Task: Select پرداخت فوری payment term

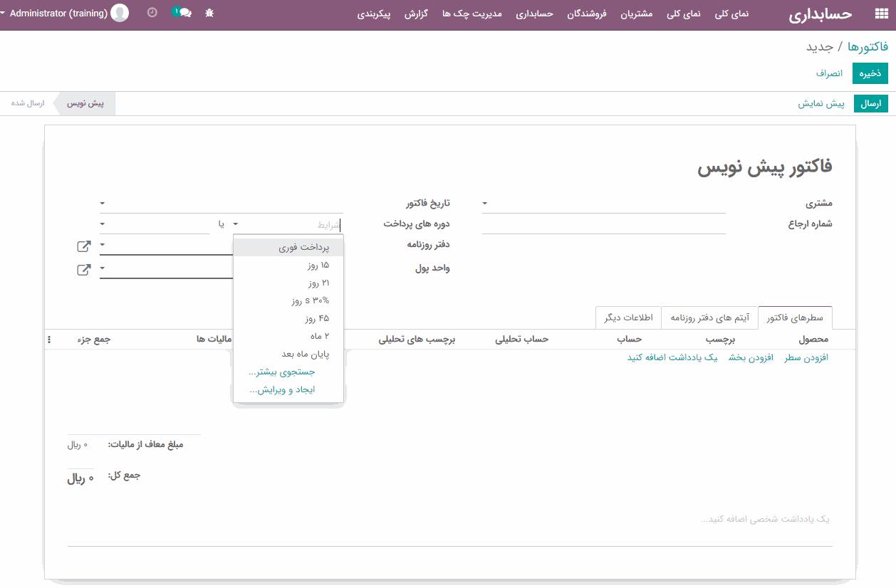Action: [x=288, y=247]
